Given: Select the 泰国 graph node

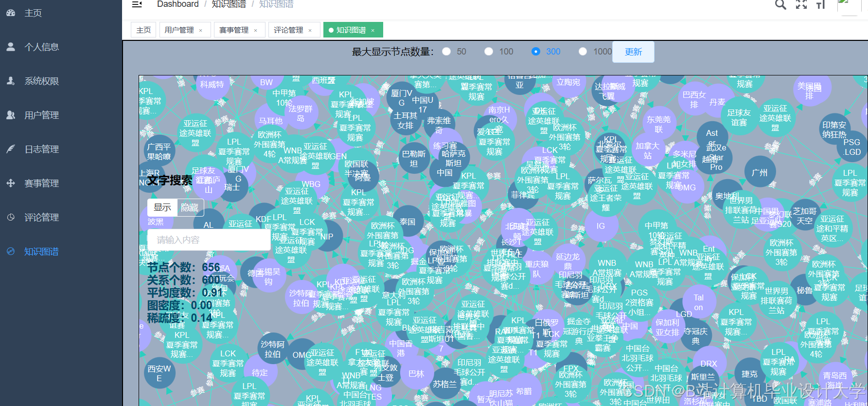Looking at the screenshot, I should click(407, 221).
